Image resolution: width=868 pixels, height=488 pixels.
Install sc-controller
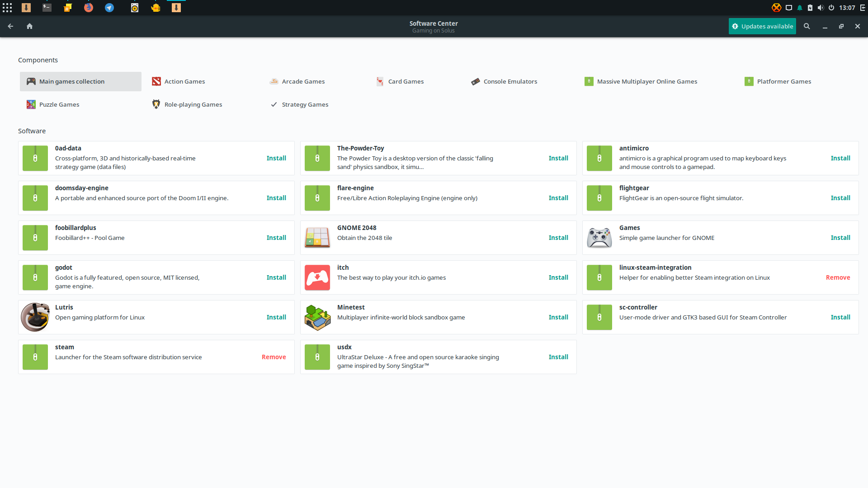840,317
